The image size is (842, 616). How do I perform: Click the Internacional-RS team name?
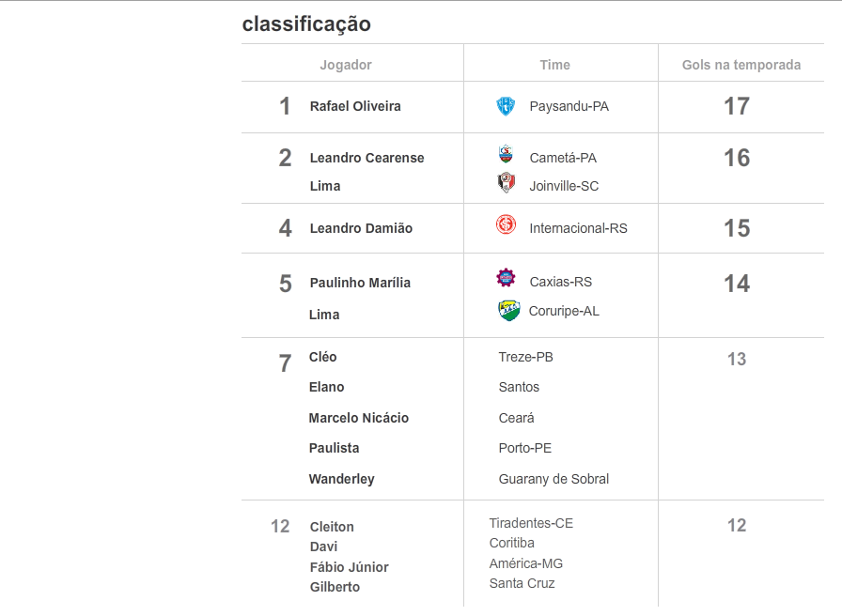pyautogui.click(x=578, y=228)
